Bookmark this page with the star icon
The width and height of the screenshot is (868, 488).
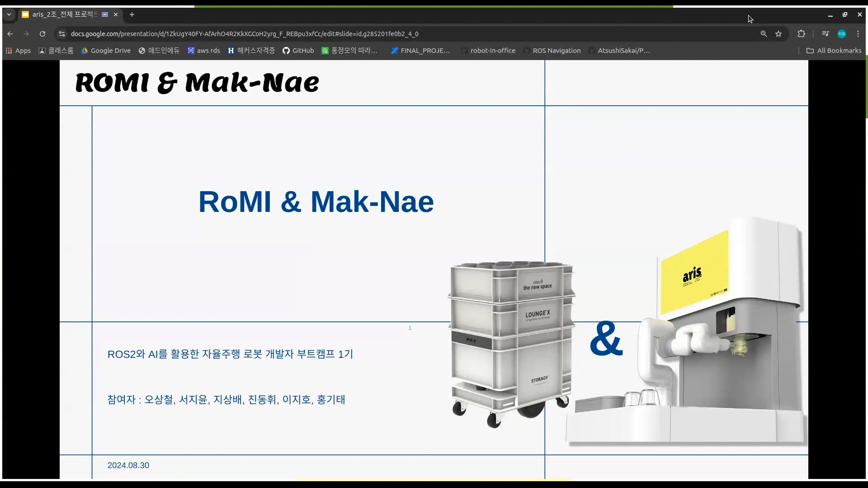[778, 34]
